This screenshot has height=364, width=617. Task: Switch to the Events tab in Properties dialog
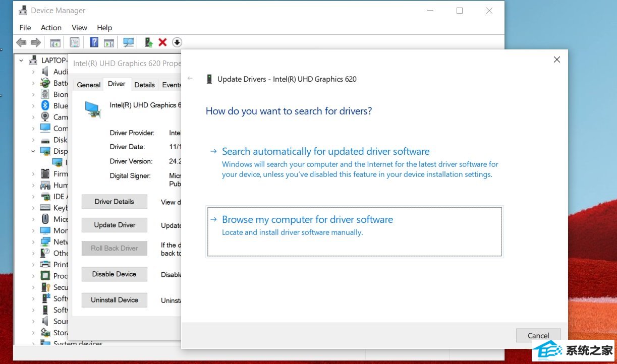click(x=172, y=85)
